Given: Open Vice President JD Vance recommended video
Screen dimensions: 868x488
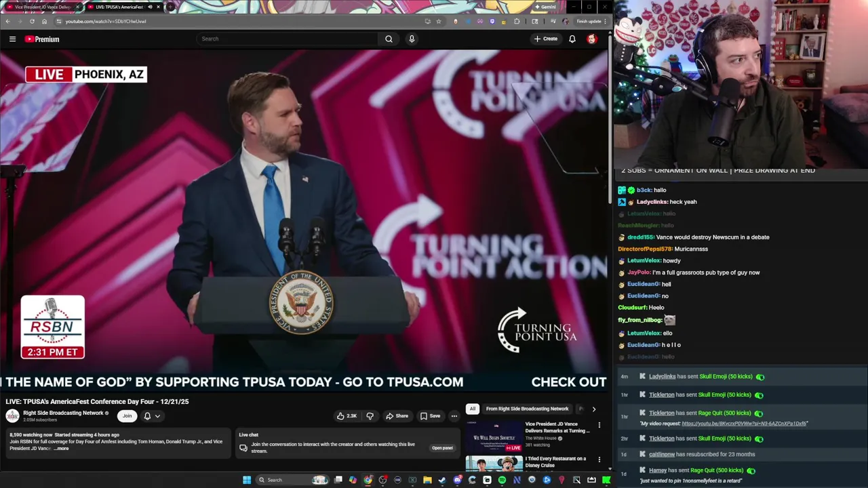Looking at the screenshot, I should click(x=494, y=436).
